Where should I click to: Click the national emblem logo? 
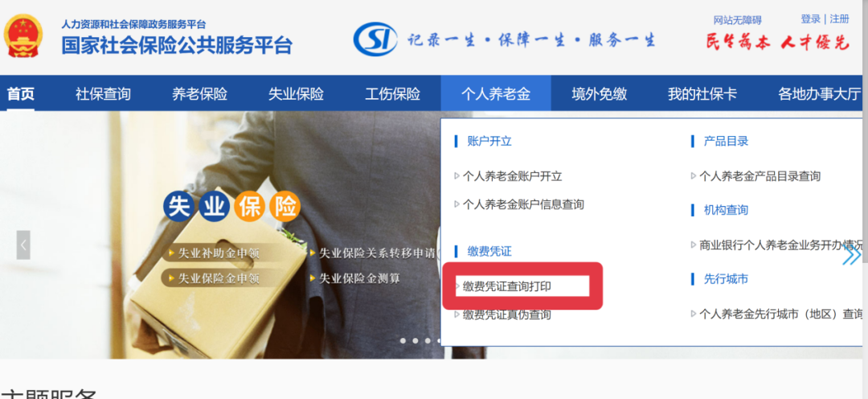pyautogui.click(x=23, y=36)
